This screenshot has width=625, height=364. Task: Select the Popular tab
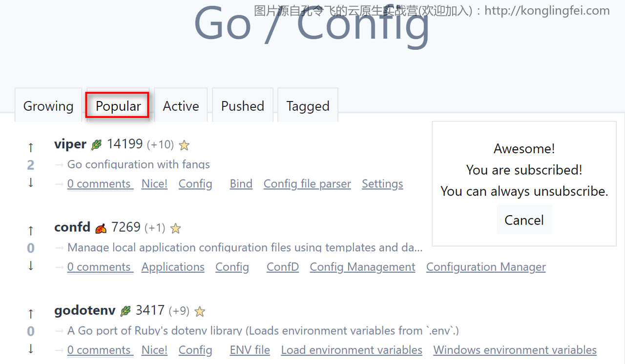118,106
